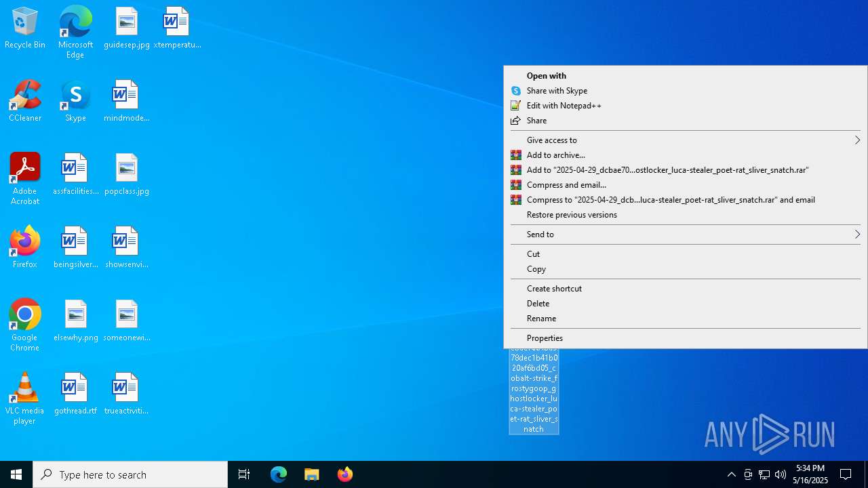Select the Google Chrome desktop shortcut
This screenshot has height=488, width=868.
click(25, 325)
